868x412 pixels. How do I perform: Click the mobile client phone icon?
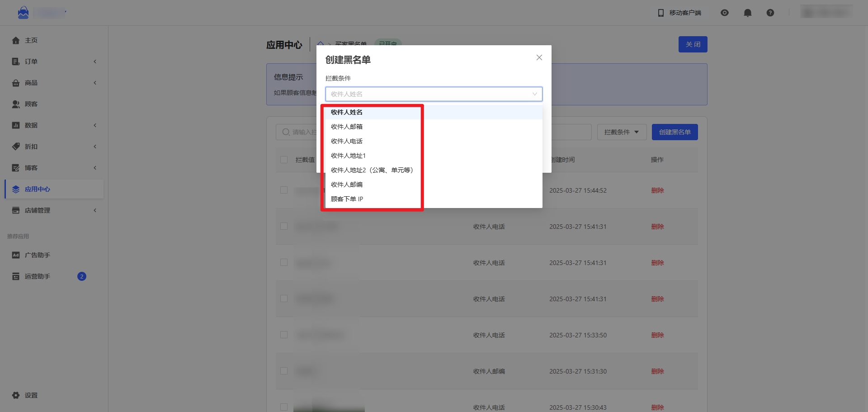[x=661, y=13]
